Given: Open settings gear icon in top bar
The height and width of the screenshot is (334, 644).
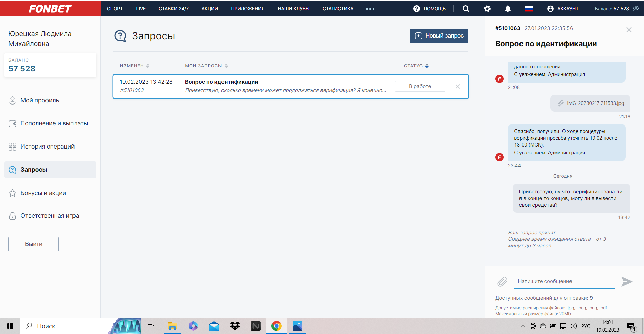Looking at the screenshot, I should pyautogui.click(x=487, y=9).
